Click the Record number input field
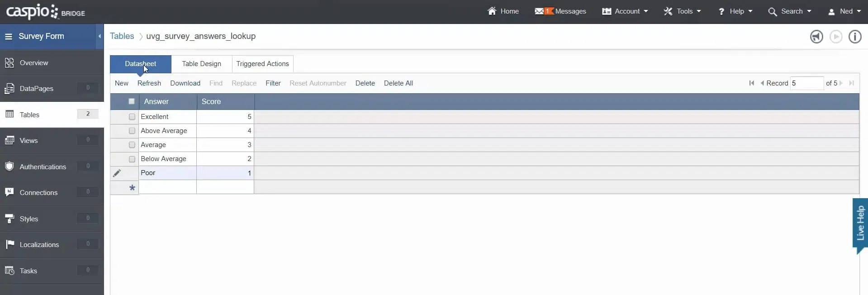The image size is (868, 295). coord(806,83)
